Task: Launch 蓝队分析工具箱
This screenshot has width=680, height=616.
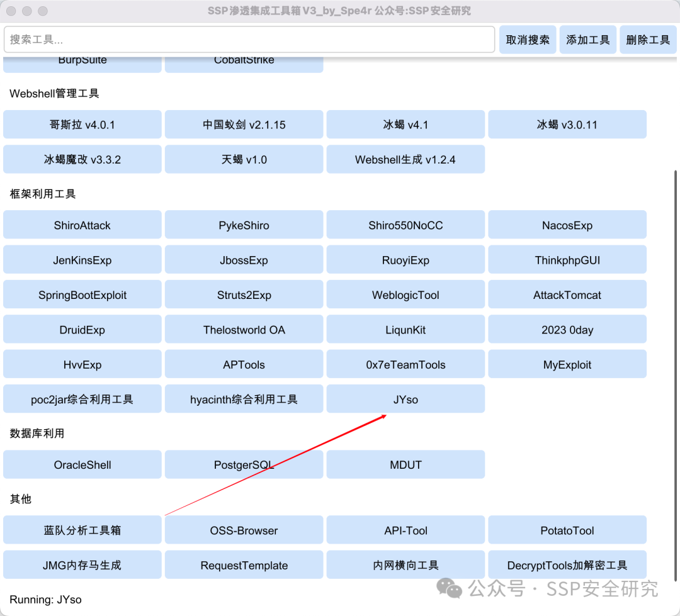Action: tap(82, 530)
